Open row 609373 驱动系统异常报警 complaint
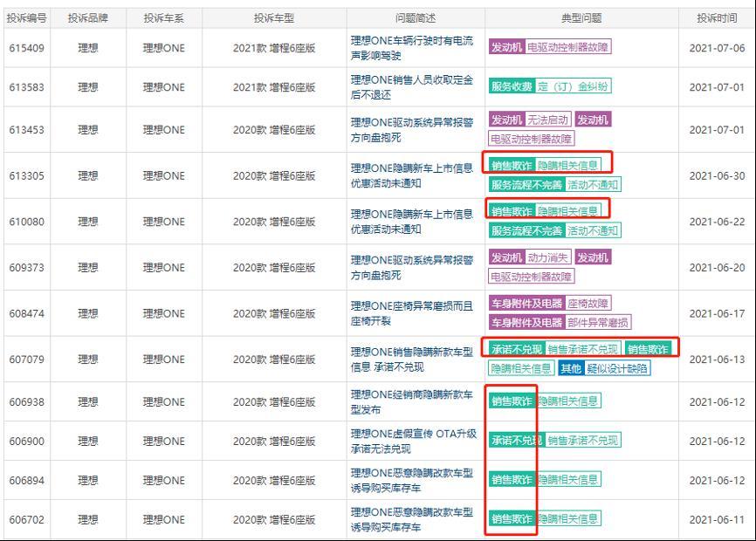 point(412,267)
